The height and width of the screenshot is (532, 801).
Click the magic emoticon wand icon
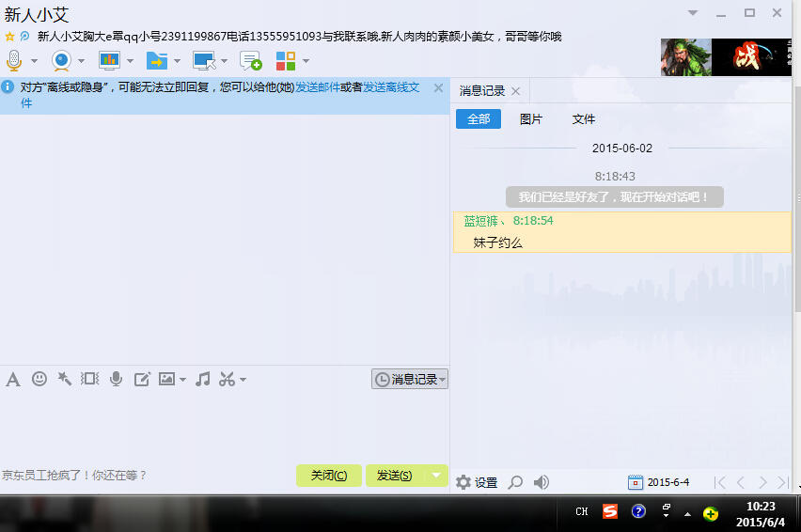click(64, 379)
